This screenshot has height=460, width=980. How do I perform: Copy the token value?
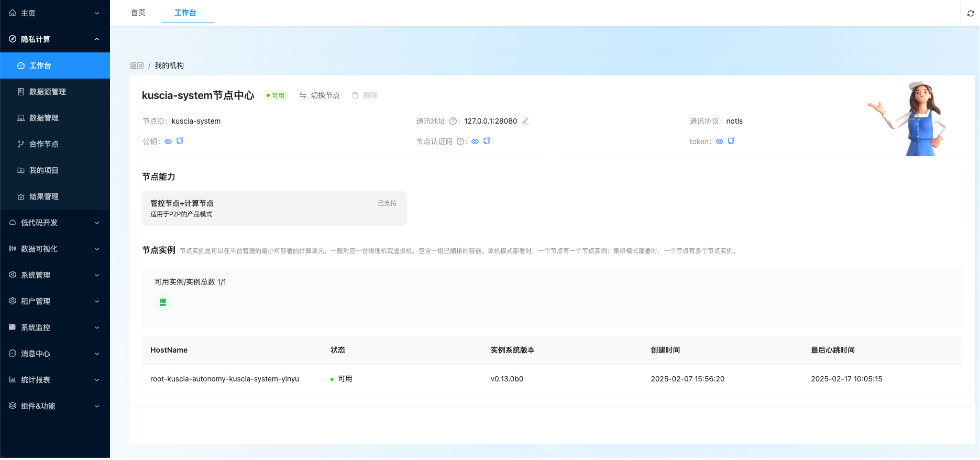(731, 140)
